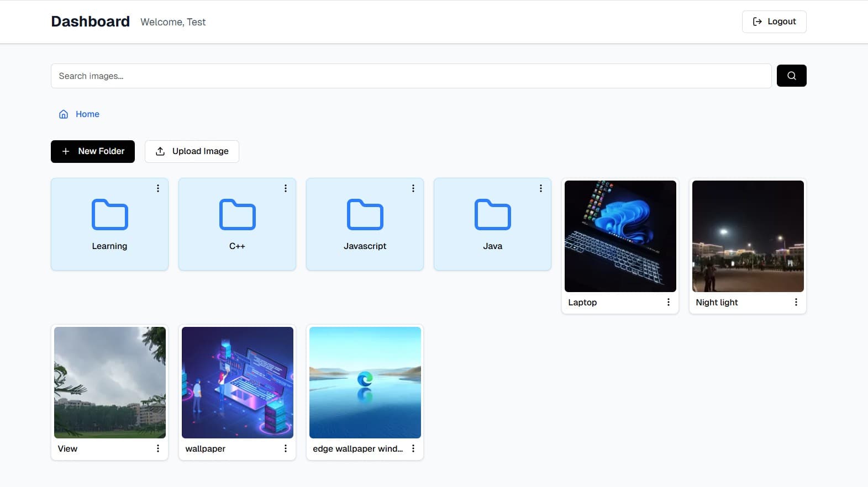Click the Javascript folder icon
The image size is (868, 487).
tap(365, 214)
